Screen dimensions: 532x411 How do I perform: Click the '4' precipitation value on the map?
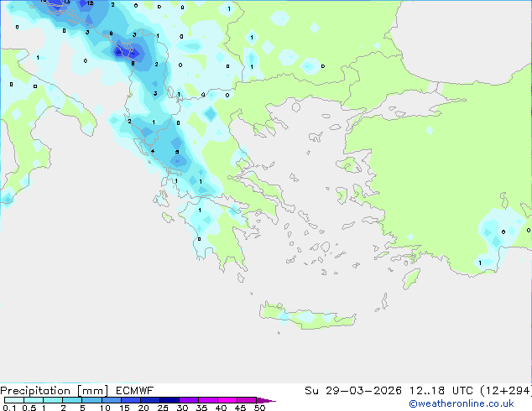point(153,151)
